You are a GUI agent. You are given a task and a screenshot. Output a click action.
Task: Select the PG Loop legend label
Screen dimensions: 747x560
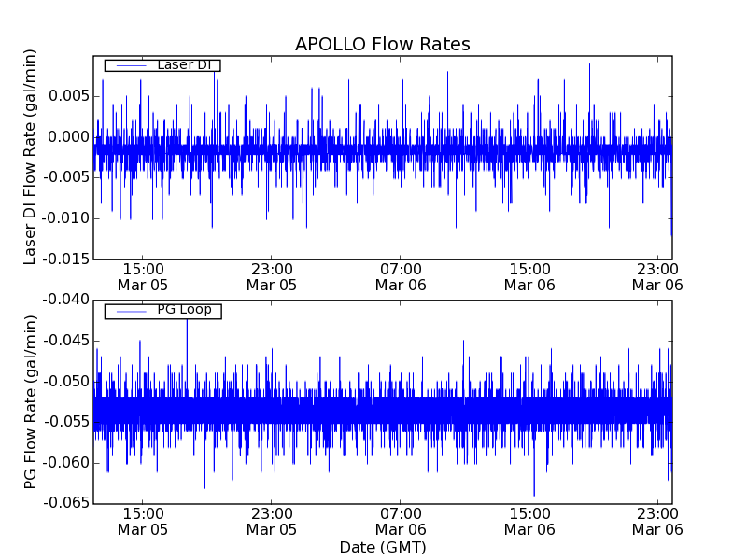(184, 310)
